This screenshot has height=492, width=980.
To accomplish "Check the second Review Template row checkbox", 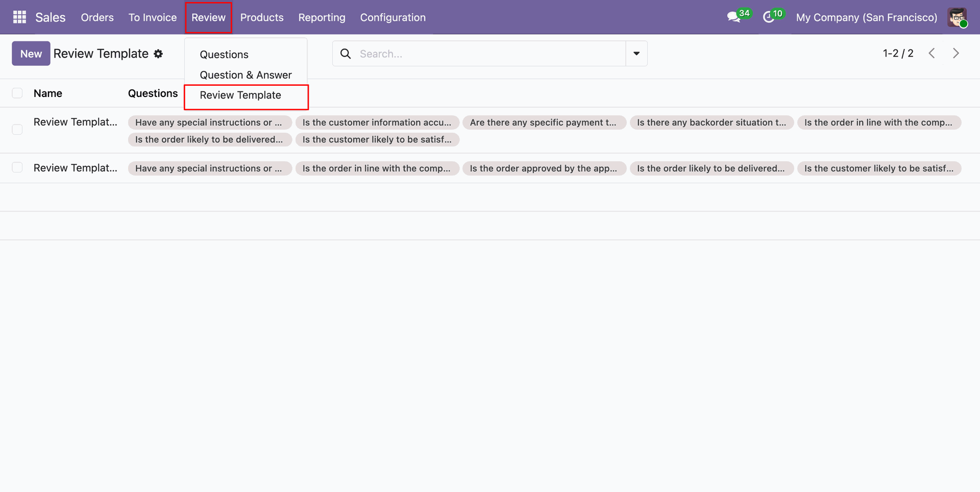I will pyautogui.click(x=17, y=167).
